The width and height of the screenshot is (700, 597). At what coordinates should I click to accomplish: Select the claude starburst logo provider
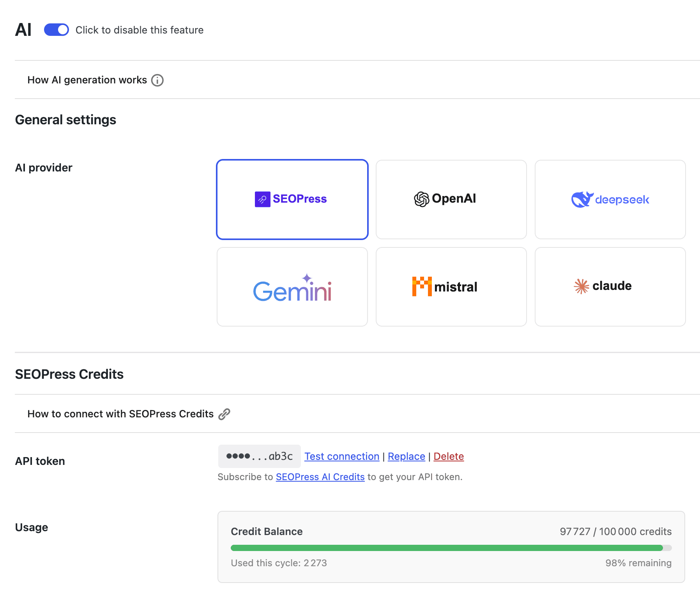coord(610,287)
